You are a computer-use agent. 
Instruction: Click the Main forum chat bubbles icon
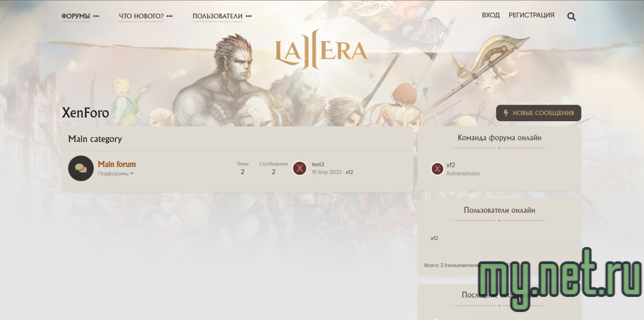point(80,168)
